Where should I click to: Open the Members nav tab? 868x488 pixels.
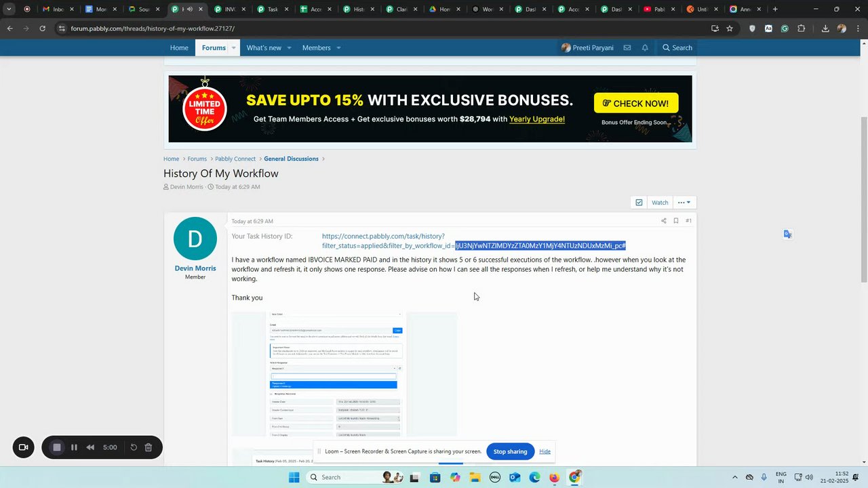pos(317,48)
